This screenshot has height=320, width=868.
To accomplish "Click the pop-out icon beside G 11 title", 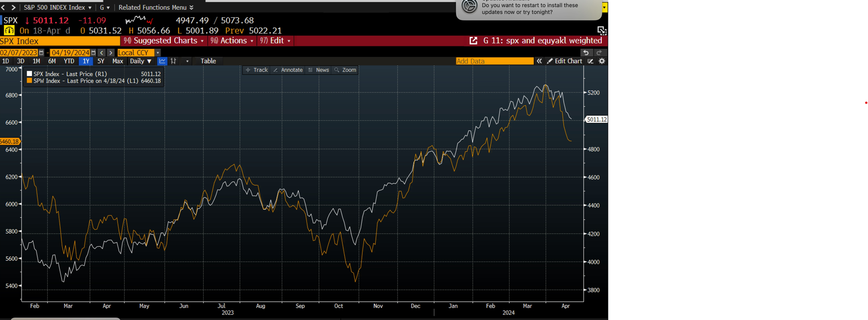I will pos(473,41).
